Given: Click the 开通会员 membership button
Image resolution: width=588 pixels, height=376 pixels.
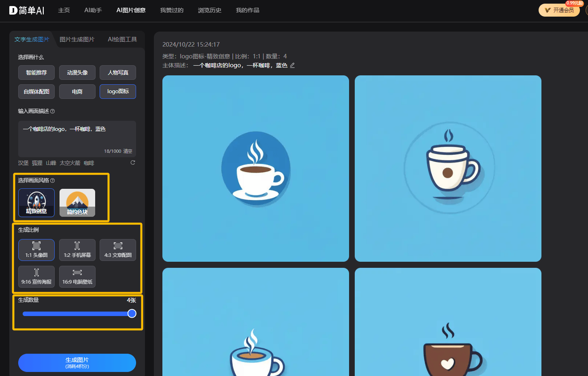Looking at the screenshot, I should [x=559, y=10].
